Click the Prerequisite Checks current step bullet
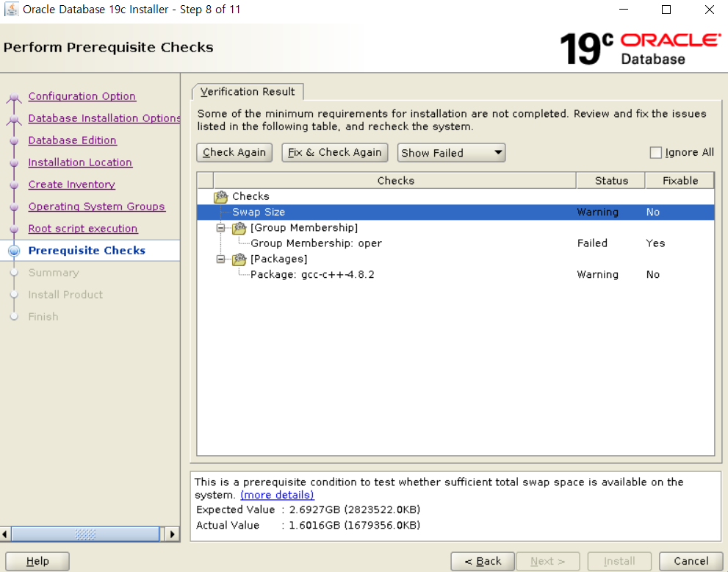Viewport: 728px width, 572px height. point(15,251)
